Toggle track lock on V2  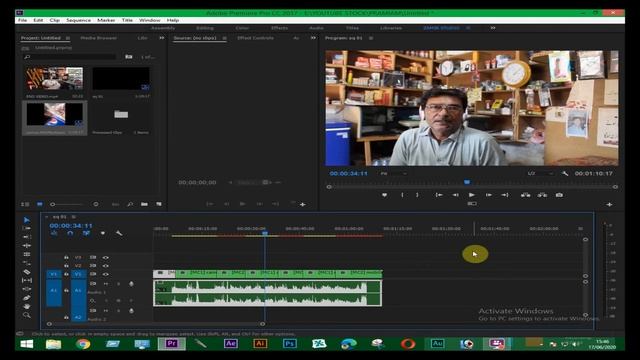click(x=66, y=266)
